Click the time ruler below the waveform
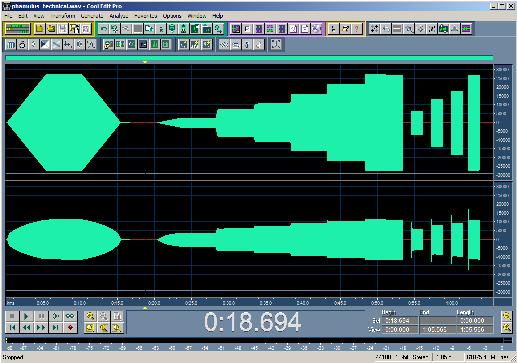This screenshot has width=517, height=363. click(249, 302)
